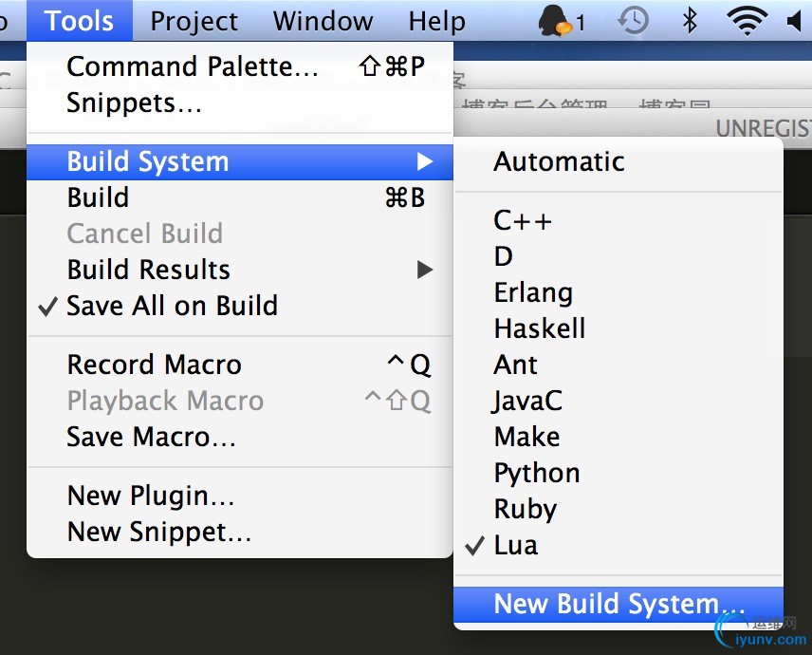Open the Help menu
812x655 pixels.
[436, 20]
